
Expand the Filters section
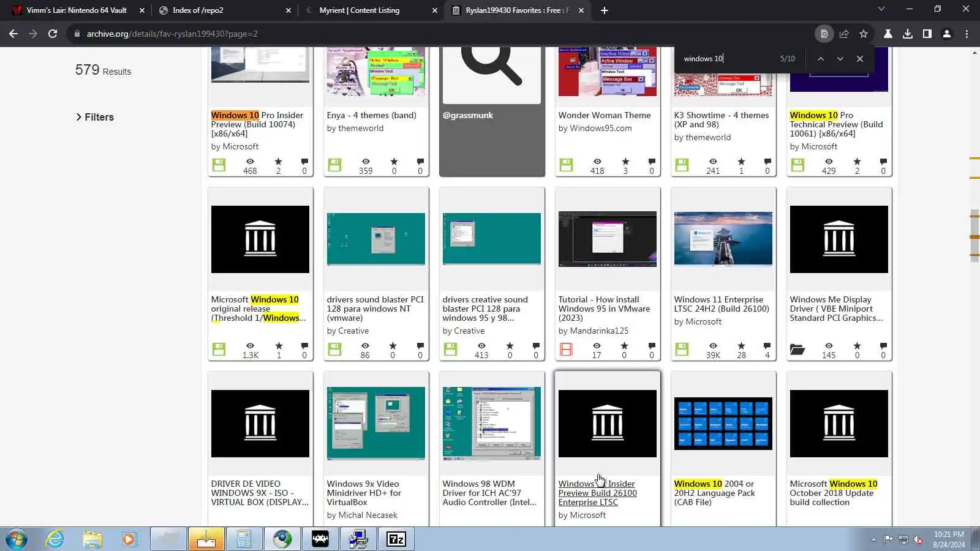(x=95, y=117)
